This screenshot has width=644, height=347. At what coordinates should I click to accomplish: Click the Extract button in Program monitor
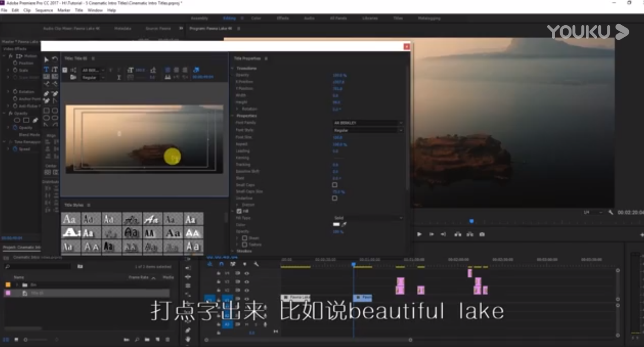pos(470,234)
